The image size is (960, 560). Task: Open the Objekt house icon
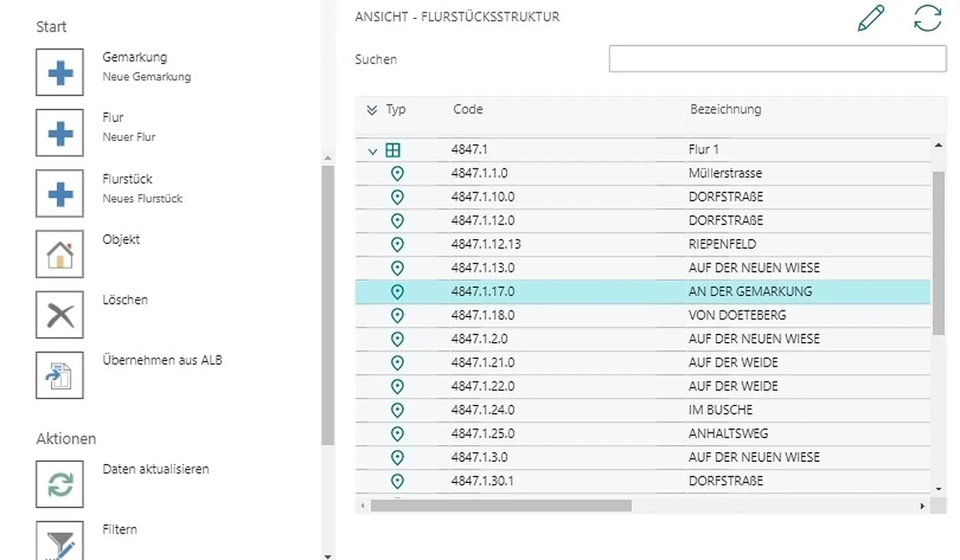coord(60,254)
